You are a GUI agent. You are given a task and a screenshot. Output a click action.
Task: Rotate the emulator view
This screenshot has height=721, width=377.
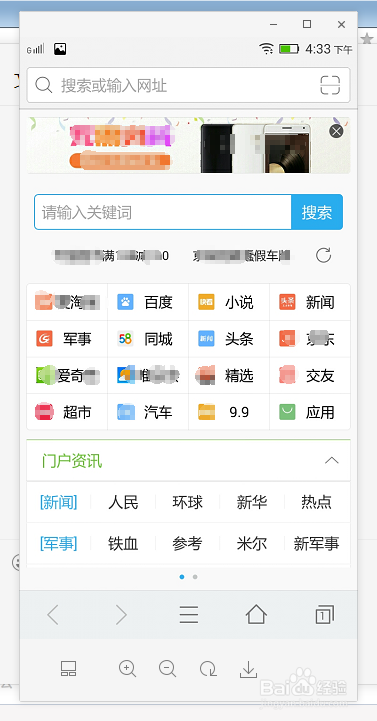tap(208, 669)
